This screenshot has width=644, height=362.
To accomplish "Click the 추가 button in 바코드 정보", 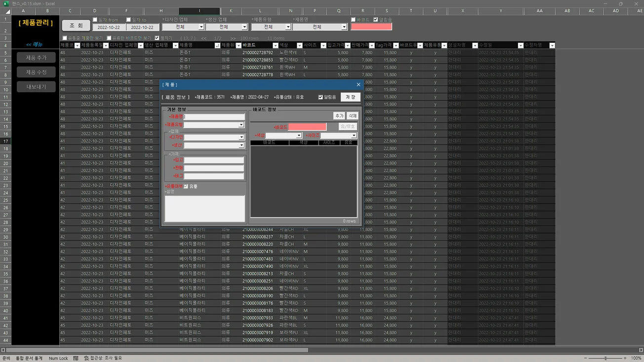I will [x=339, y=116].
